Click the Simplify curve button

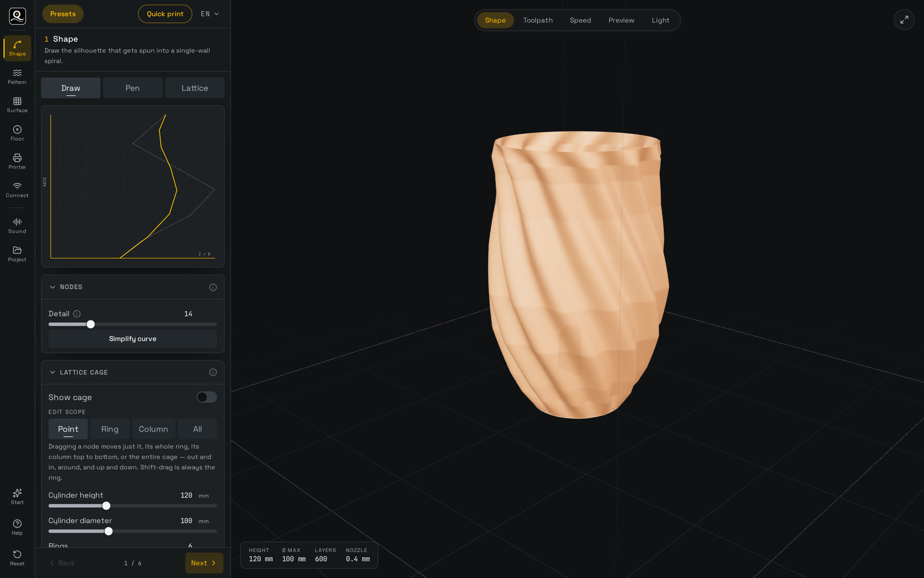click(133, 339)
